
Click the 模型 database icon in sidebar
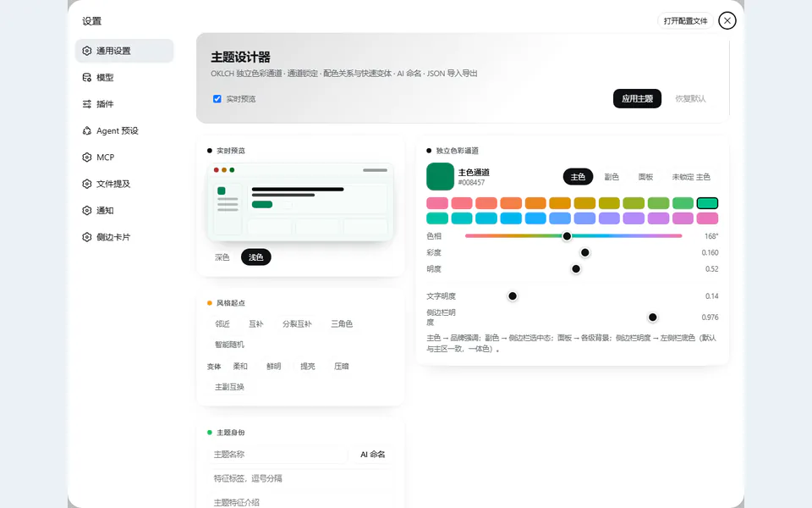pyautogui.click(x=86, y=77)
